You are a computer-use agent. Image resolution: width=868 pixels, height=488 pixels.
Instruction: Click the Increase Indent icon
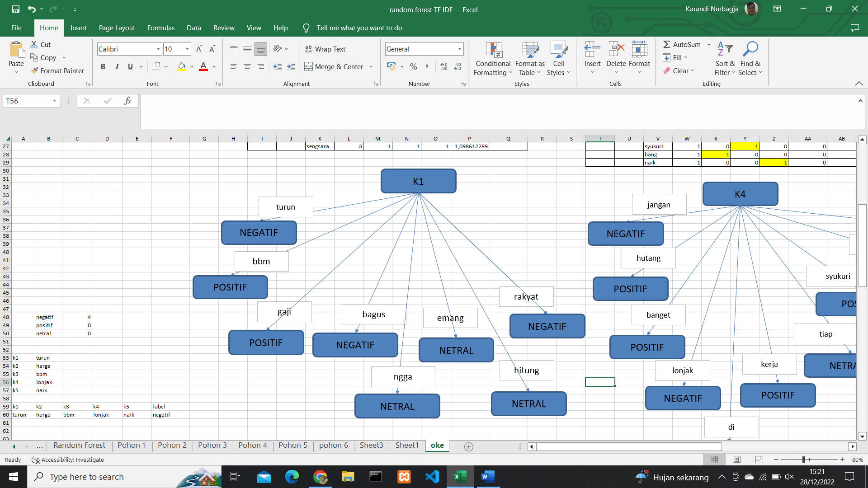click(x=291, y=66)
